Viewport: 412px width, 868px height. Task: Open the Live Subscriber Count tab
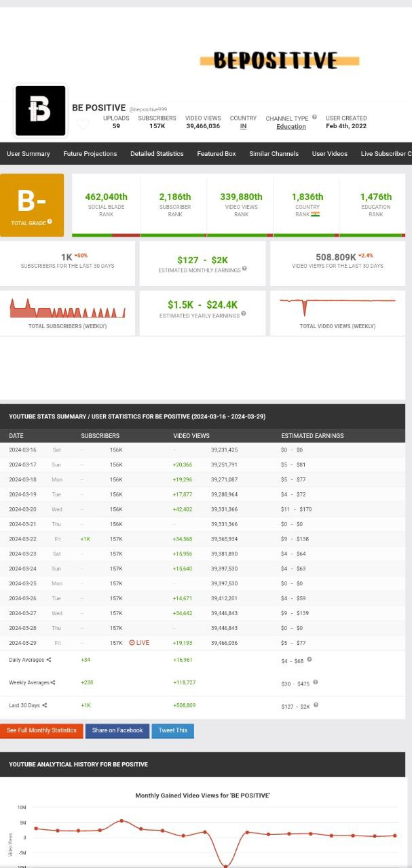[386, 154]
